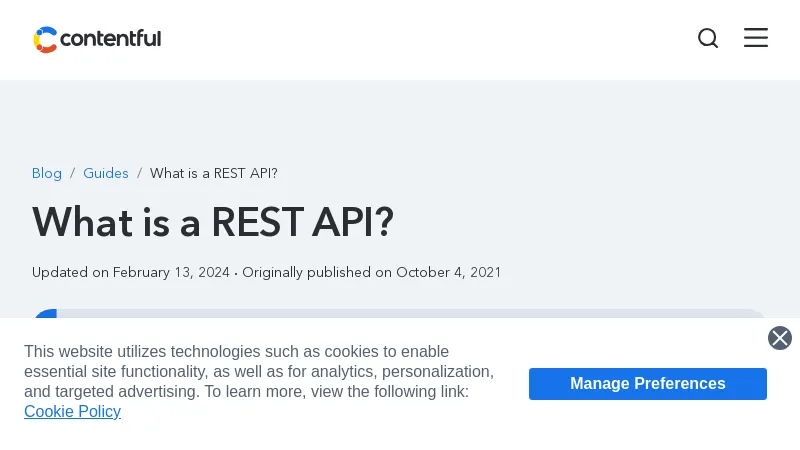The height and width of the screenshot is (450, 800).
Task: Click the blank grey hero area above breadcrumbs
Action: tap(400, 120)
